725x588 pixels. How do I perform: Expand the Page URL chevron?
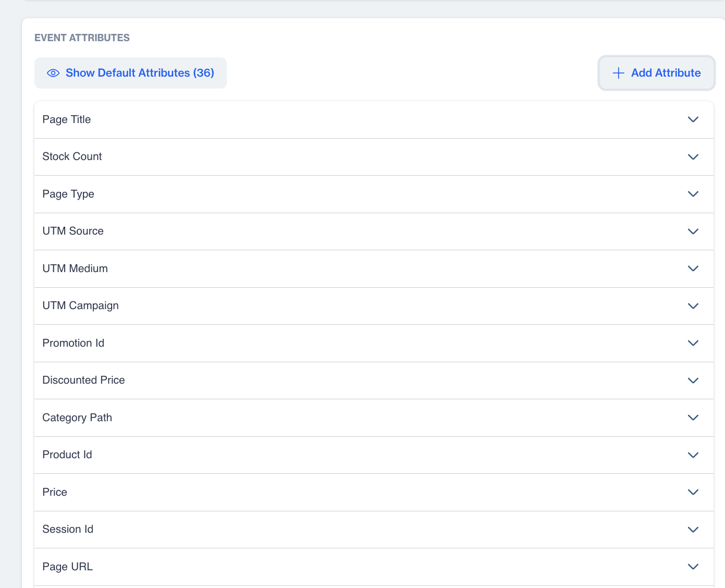click(693, 567)
